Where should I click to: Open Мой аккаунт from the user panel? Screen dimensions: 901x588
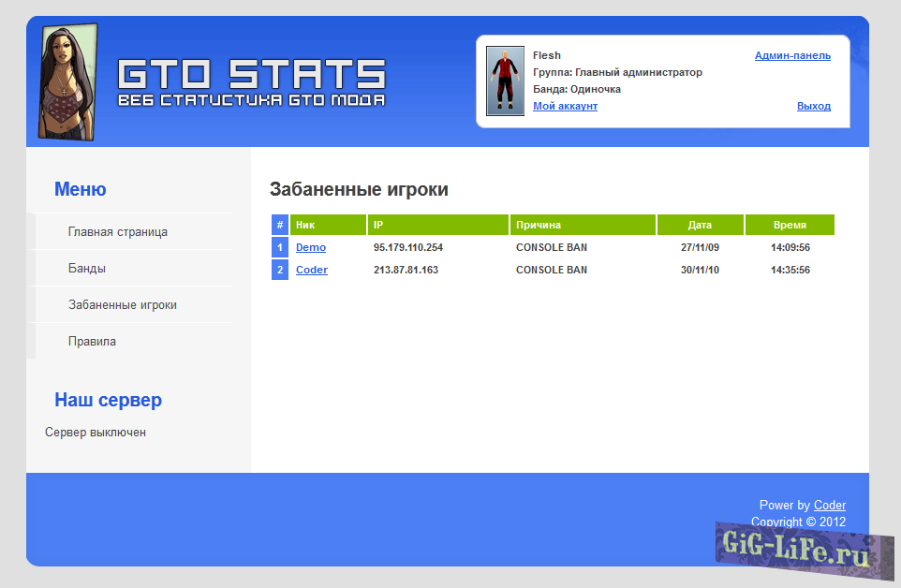(565, 106)
